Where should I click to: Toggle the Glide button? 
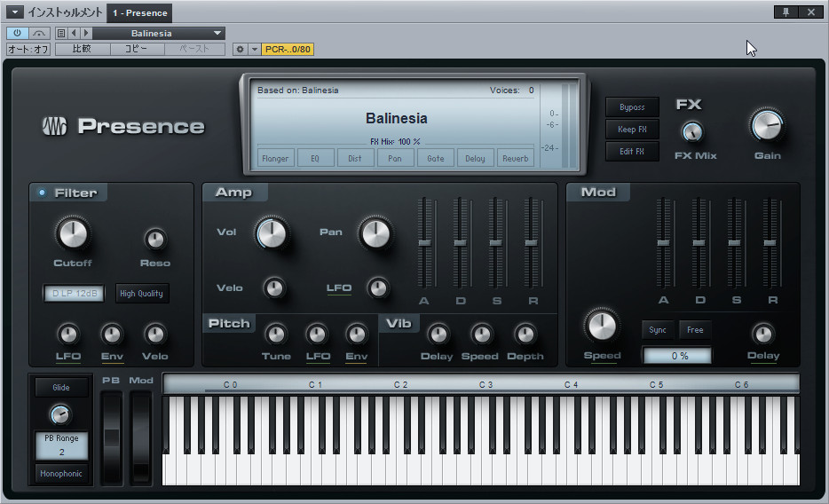pos(61,387)
